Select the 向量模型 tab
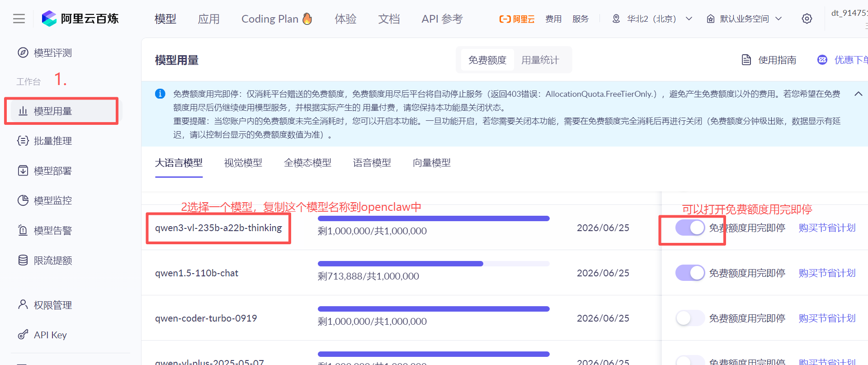 [432, 163]
